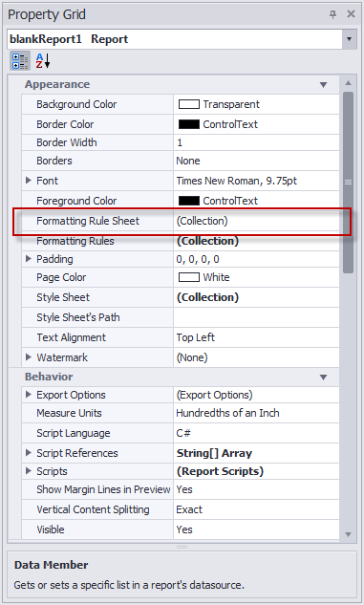
Task: Click the Formatting Rule Sheet property label
Action: click(88, 221)
